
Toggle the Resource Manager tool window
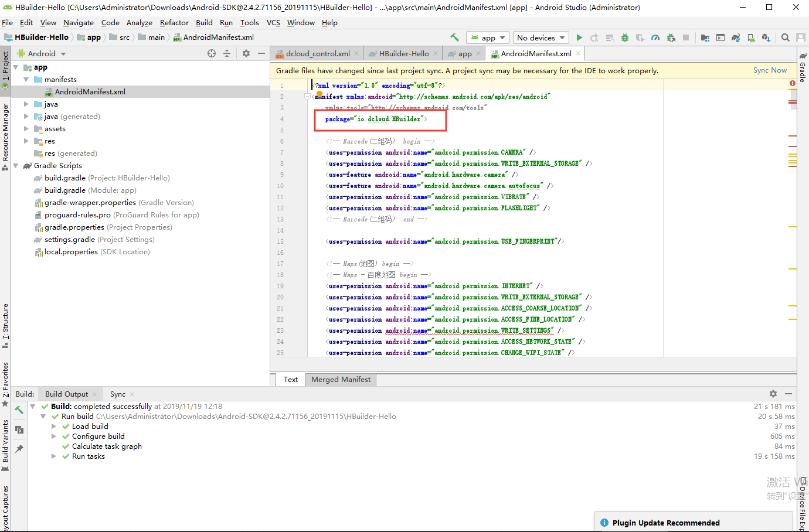pyautogui.click(x=5, y=137)
